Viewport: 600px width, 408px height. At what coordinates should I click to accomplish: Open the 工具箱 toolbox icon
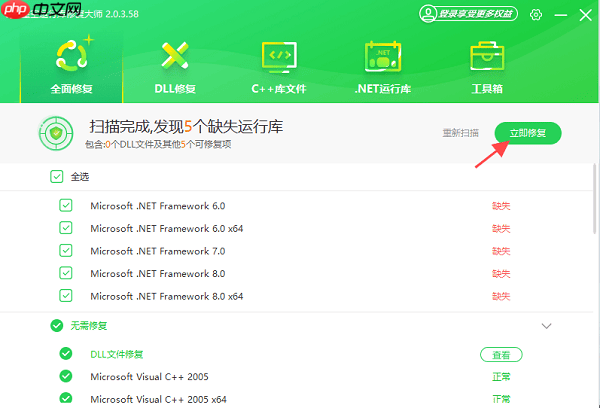pyautogui.click(x=487, y=56)
